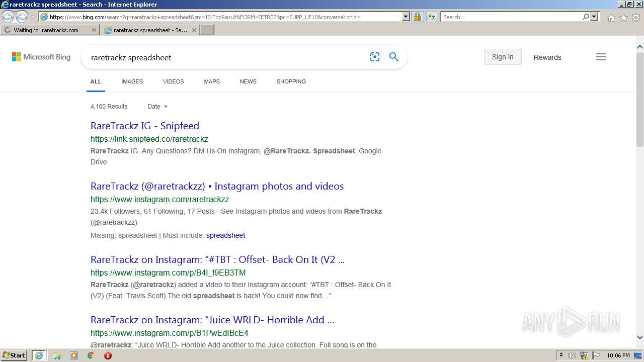
Task: Open the Favorites star icon
Action: pos(623,18)
